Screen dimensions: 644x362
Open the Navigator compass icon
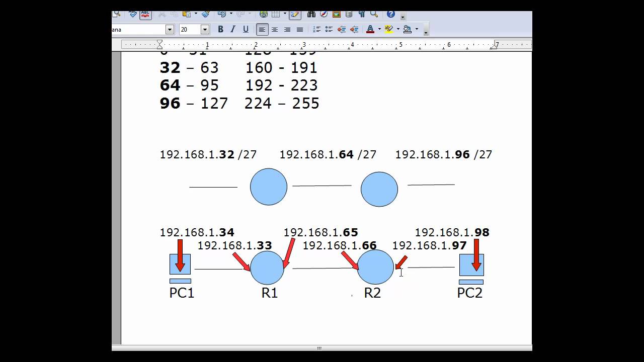pyautogui.click(x=324, y=14)
